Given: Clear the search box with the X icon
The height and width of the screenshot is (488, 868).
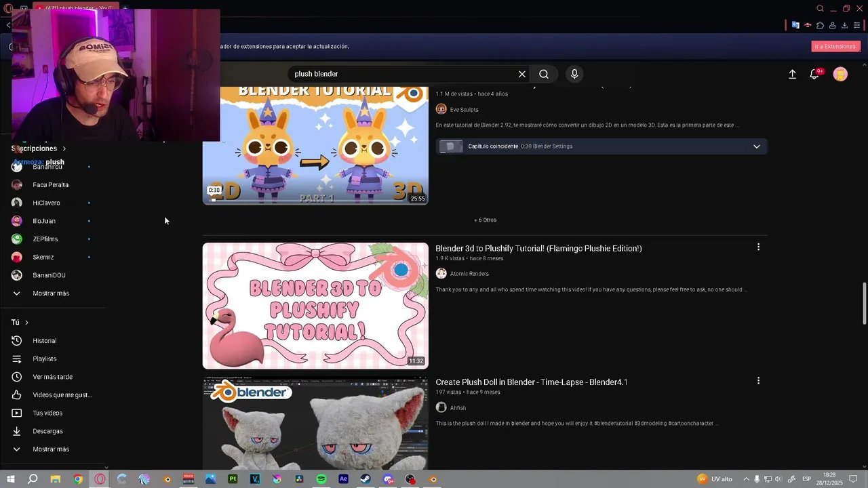Looking at the screenshot, I should pyautogui.click(x=522, y=74).
